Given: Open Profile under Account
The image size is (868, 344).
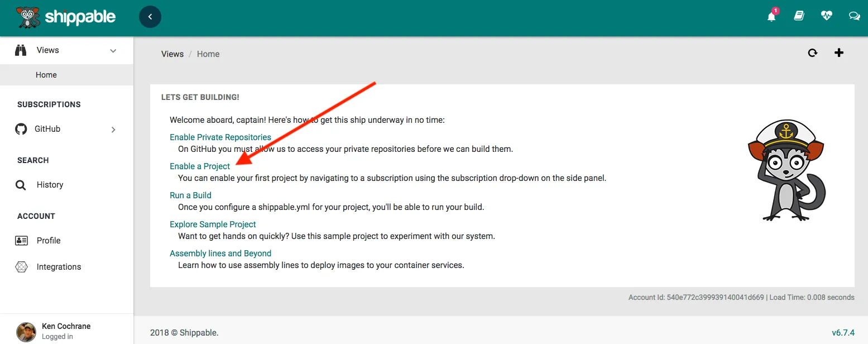Looking at the screenshot, I should (66, 241).
